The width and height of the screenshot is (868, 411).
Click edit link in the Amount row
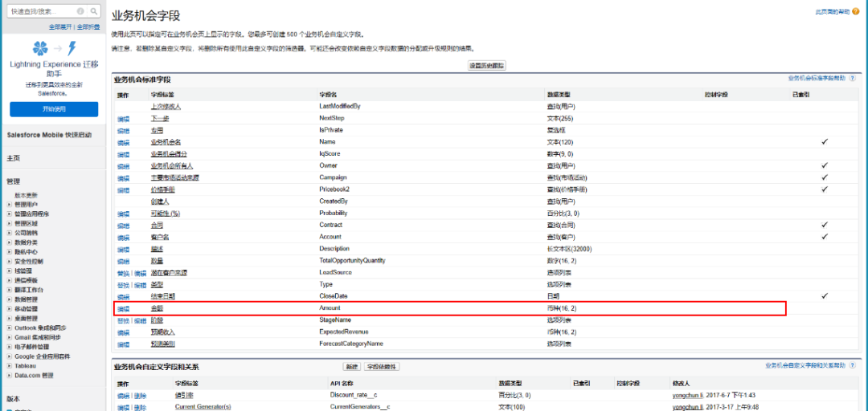123,308
